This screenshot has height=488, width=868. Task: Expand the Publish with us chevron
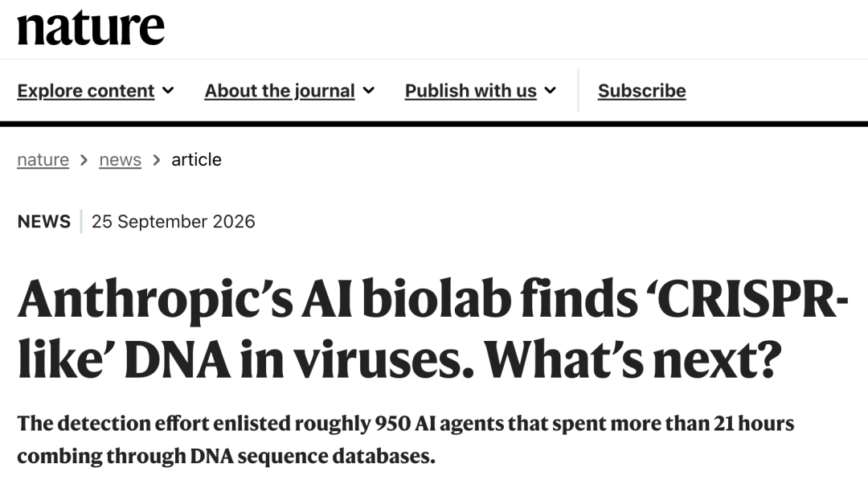click(551, 90)
